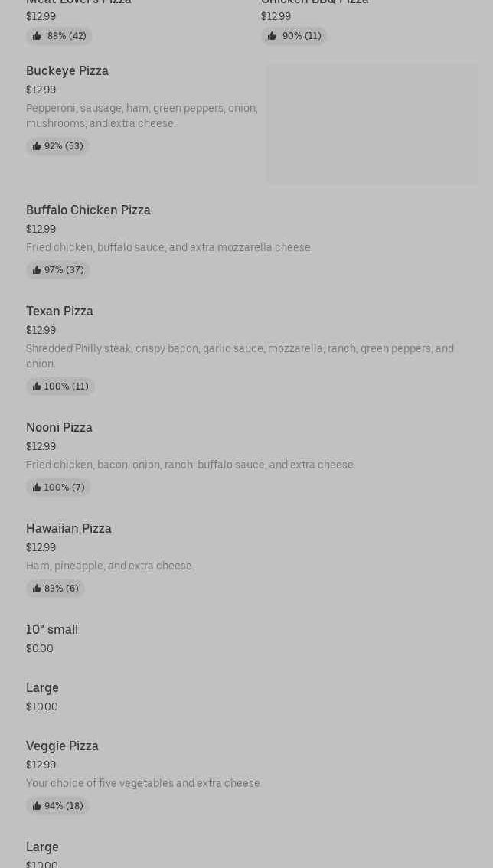Select the Texan Pizza menu item

point(60,311)
